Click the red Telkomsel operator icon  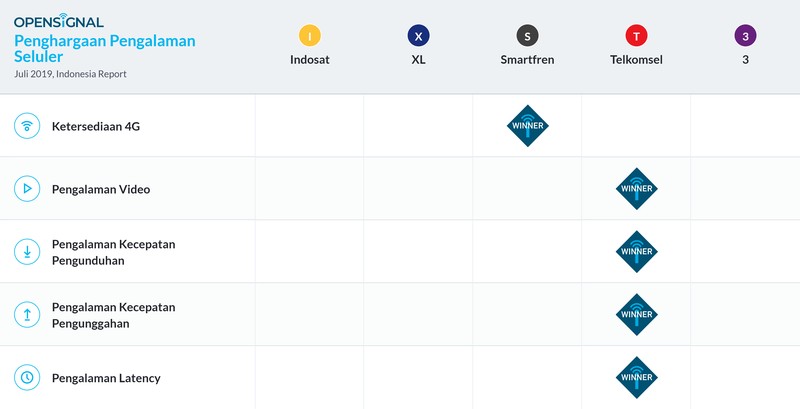[x=636, y=36]
